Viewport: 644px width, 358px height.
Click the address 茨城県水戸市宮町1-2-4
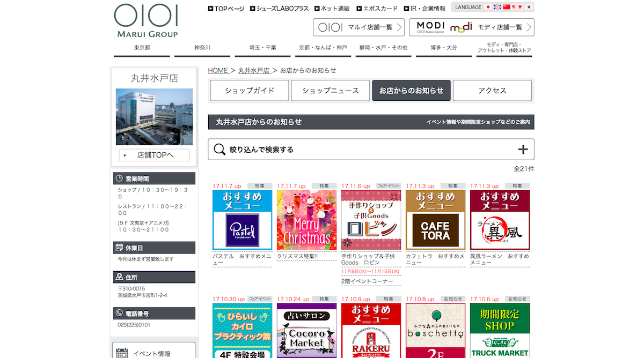(x=143, y=295)
